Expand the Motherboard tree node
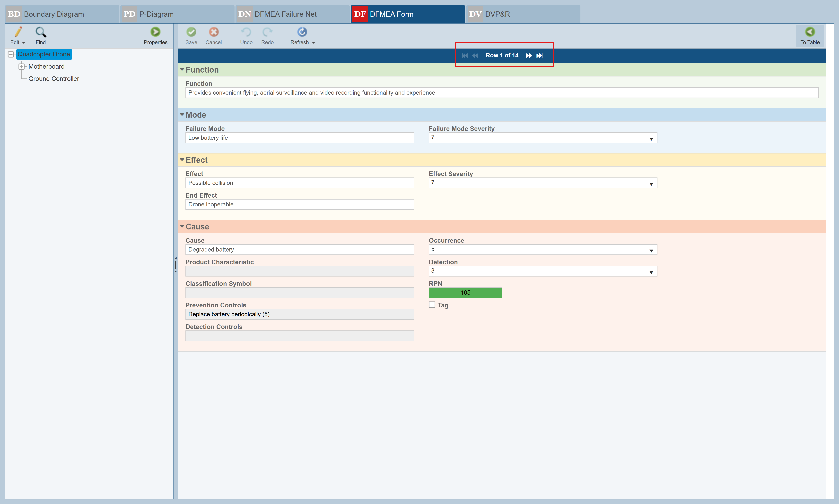839x504 pixels. click(x=21, y=67)
